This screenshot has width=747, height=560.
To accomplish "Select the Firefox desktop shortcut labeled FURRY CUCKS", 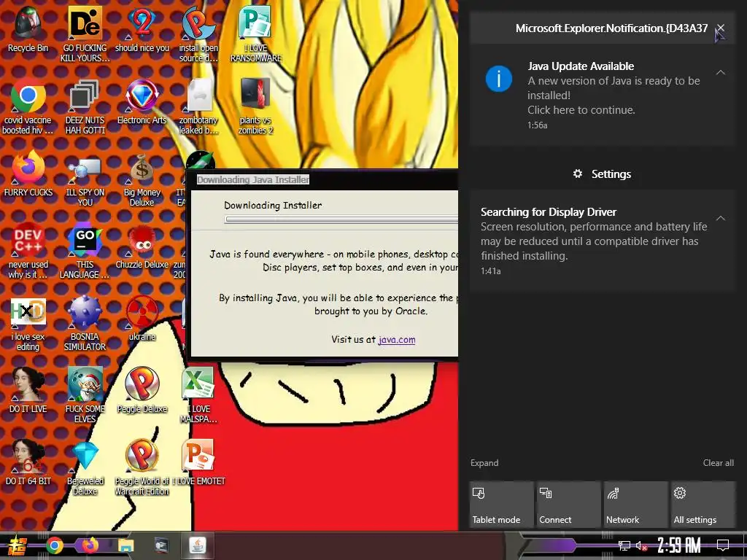I will 28,174.
